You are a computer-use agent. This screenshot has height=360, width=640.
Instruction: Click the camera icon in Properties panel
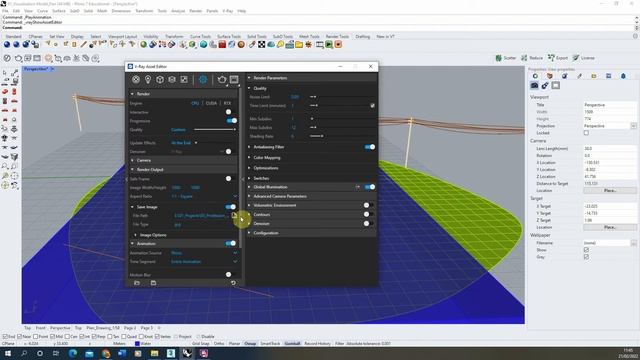534,85
